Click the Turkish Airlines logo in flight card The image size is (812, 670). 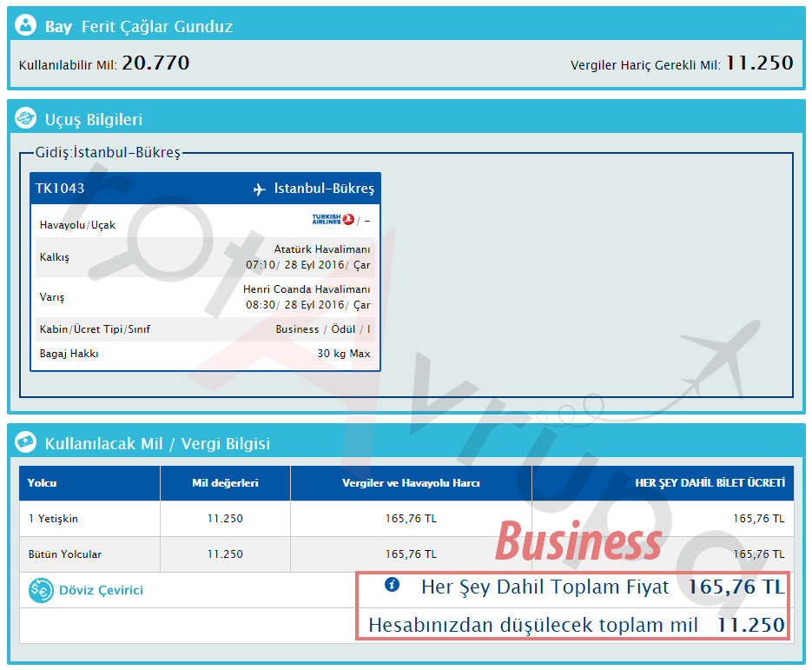tap(333, 220)
